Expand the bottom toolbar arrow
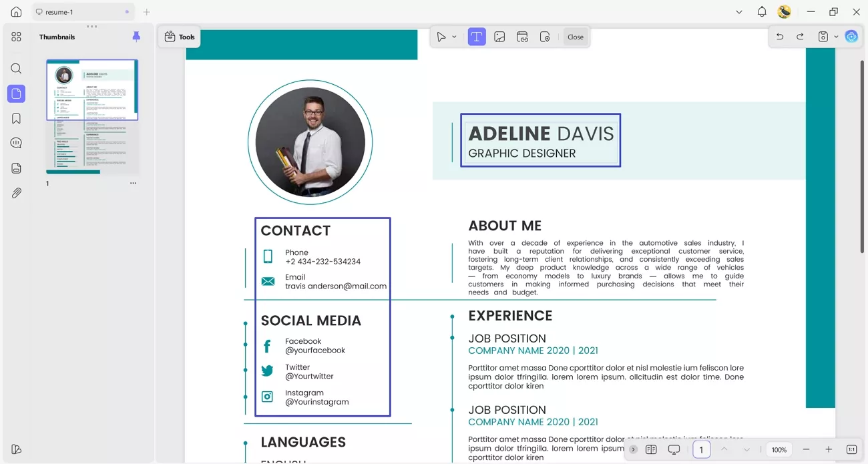This screenshot has height=464, width=868. 634,450
